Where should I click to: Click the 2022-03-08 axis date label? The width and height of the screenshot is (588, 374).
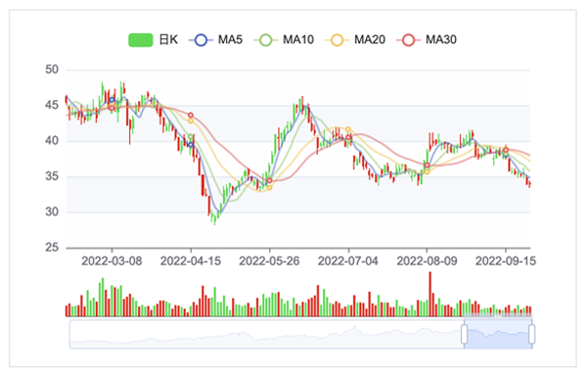112,261
